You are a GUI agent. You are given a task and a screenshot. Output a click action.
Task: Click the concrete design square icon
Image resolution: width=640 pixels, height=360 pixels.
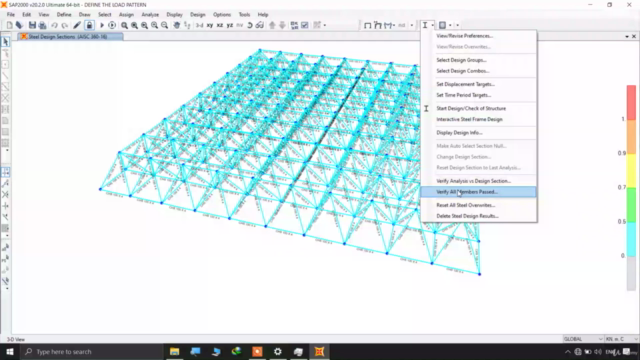click(x=442, y=25)
